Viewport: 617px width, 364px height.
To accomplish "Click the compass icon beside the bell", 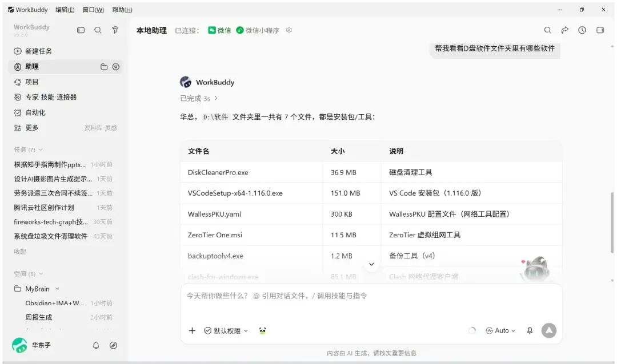I will [113, 345].
